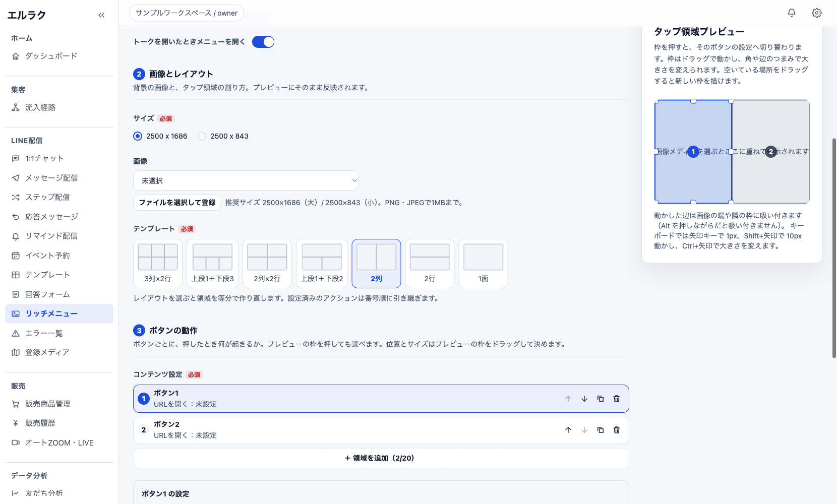Open リマインド配信 in the sidebar
Viewport: 837px width, 504px height.
(x=59, y=236)
